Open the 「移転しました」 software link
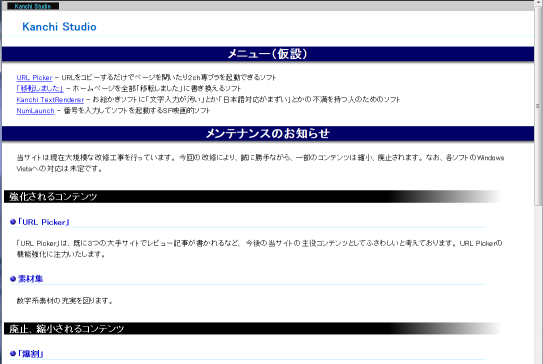This screenshot has height=364, width=543. pyautogui.click(x=40, y=88)
